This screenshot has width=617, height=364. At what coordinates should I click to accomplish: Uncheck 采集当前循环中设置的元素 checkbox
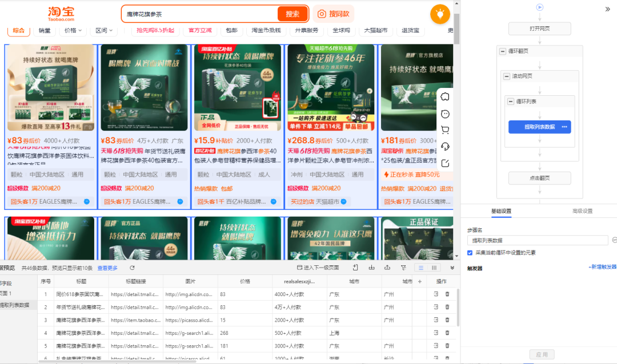click(x=470, y=253)
